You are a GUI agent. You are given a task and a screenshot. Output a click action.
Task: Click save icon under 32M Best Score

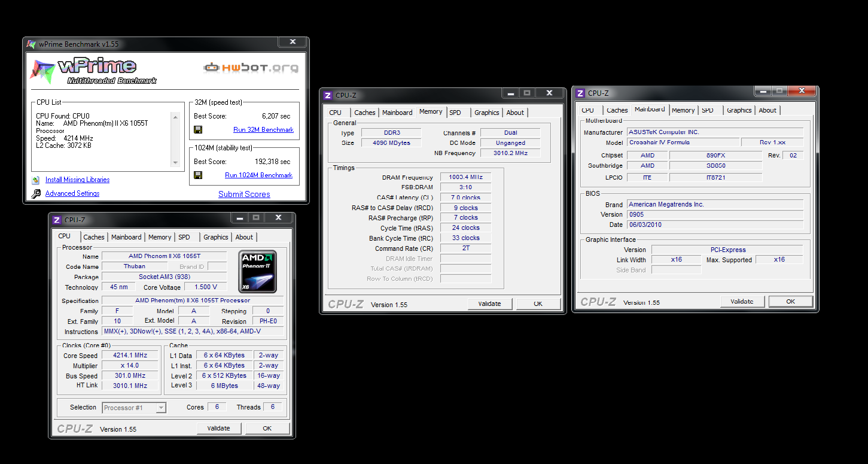coord(198,129)
